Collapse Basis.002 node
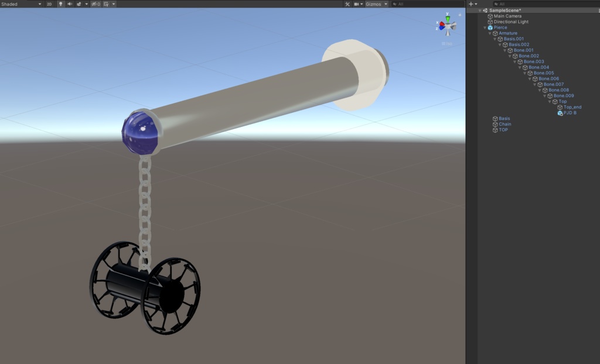Image resolution: width=600 pixels, height=364 pixels. [x=500, y=44]
